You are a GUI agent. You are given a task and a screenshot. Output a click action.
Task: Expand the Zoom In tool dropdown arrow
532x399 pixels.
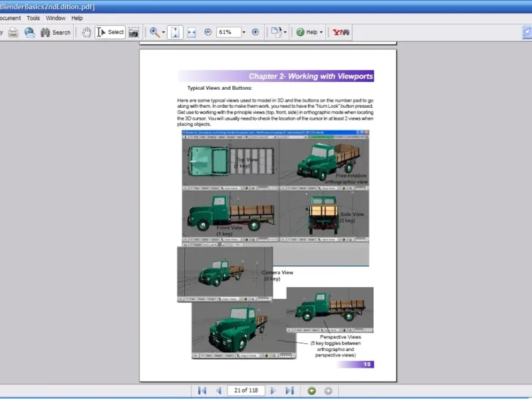(x=162, y=32)
